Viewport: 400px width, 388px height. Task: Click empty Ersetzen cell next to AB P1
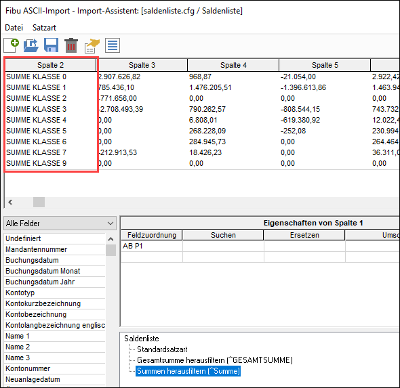pyautogui.click(x=304, y=246)
